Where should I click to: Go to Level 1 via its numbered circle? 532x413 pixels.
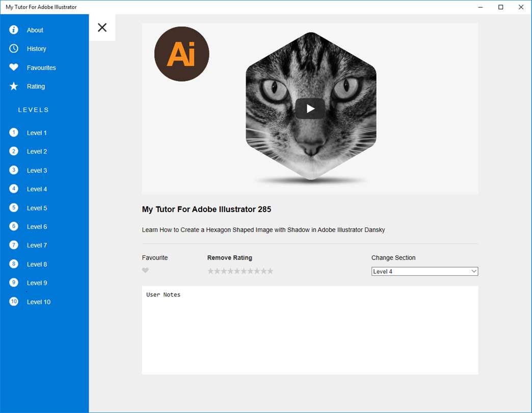tap(14, 133)
